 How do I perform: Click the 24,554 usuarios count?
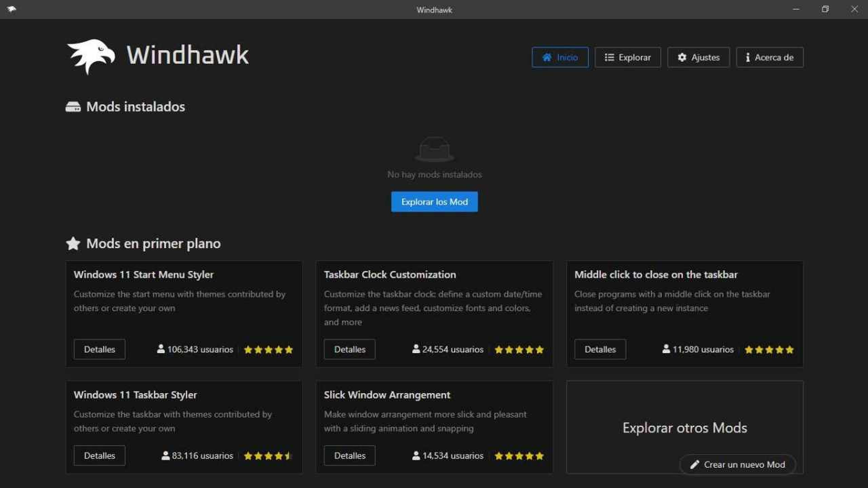point(453,349)
